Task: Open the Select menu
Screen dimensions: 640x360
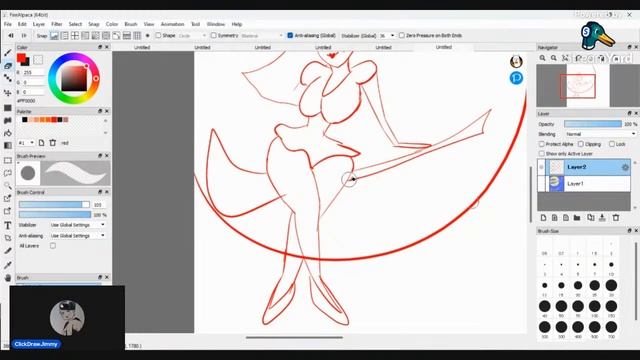Action: coord(75,24)
